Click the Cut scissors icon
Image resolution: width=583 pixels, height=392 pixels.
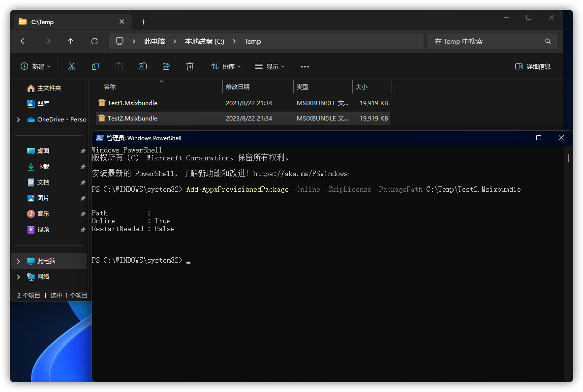point(72,66)
